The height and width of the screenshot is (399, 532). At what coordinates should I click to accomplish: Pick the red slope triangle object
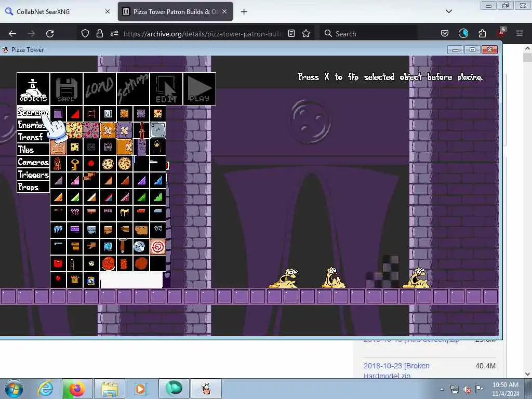(75, 114)
